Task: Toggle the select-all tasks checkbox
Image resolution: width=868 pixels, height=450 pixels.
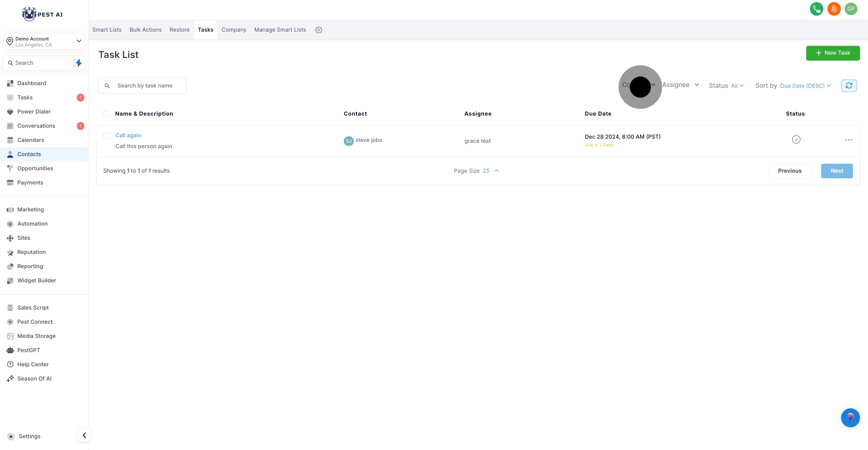Action: [x=106, y=114]
